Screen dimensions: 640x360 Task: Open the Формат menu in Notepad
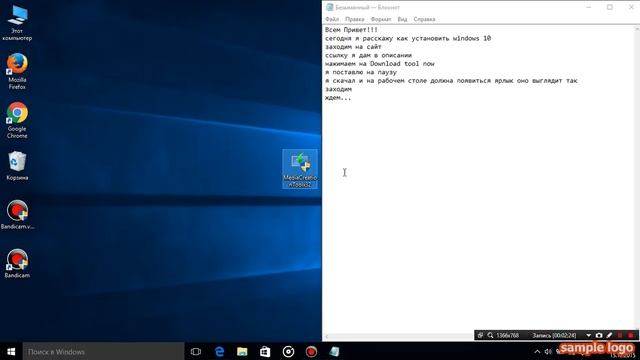coord(381,19)
